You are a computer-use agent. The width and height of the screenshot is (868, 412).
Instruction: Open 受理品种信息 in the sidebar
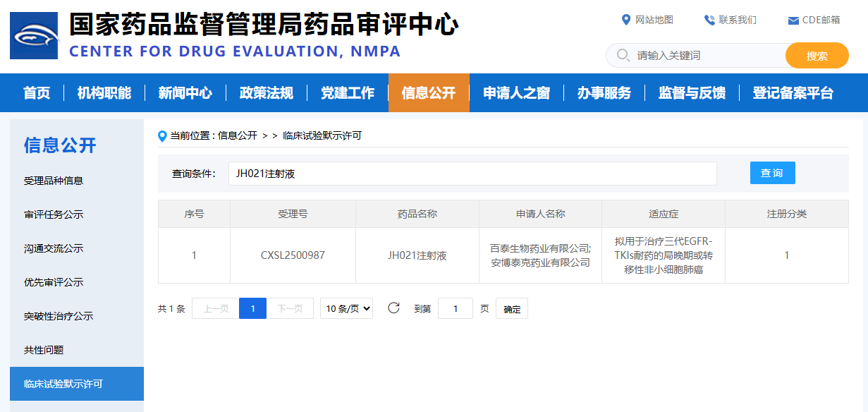coord(54,181)
